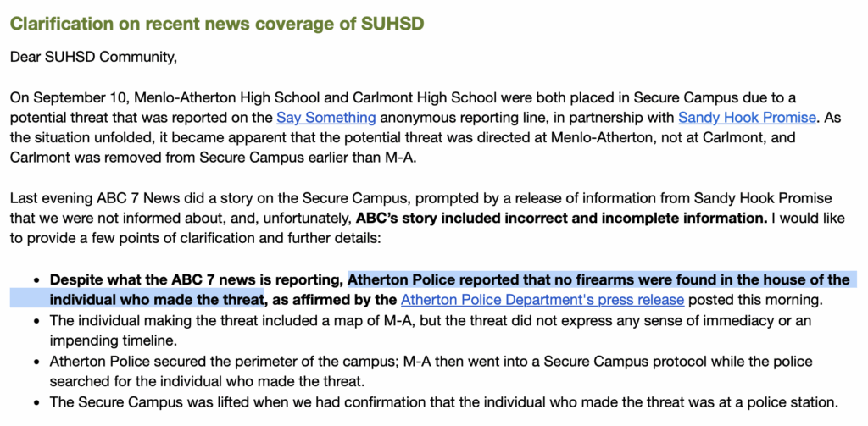Click the line starting "searched for the individual"

pyautogui.click(x=212, y=379)
